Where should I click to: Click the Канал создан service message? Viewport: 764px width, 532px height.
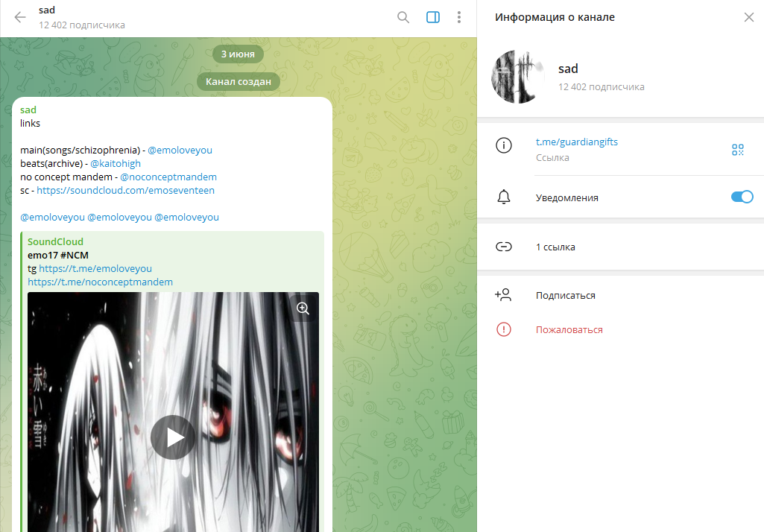coord(239,81)
